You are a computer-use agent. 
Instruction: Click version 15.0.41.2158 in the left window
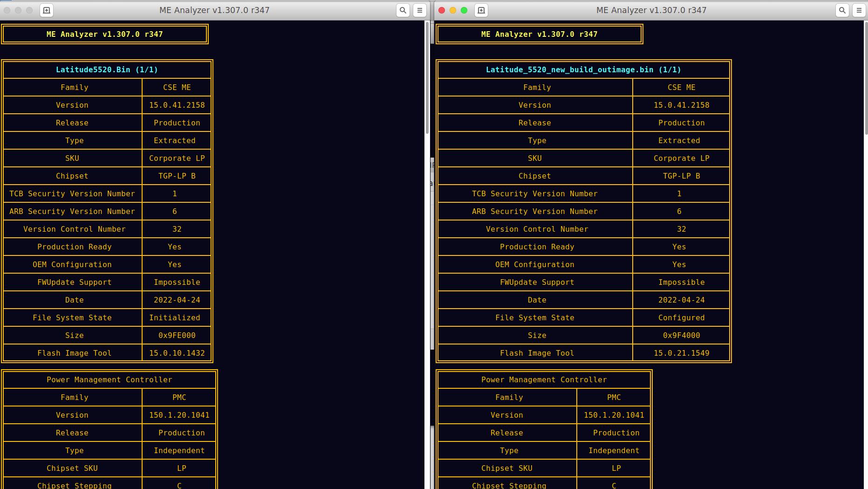tap(177, 105)
